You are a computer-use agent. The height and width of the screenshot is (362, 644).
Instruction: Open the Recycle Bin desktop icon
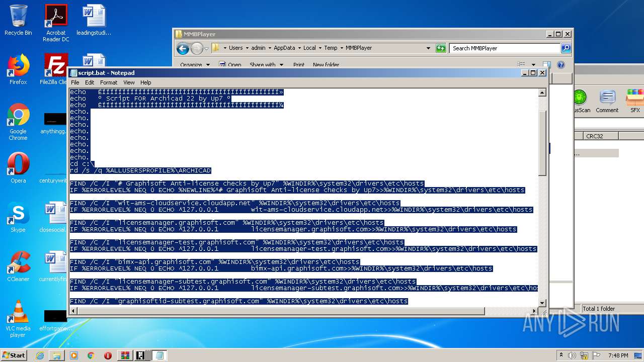click(18, 20)
